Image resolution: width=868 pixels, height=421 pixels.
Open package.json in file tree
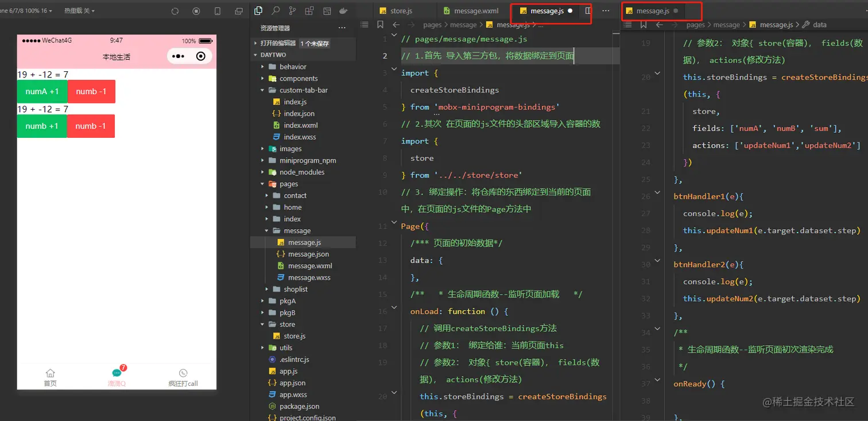click(x=299, y=406)
